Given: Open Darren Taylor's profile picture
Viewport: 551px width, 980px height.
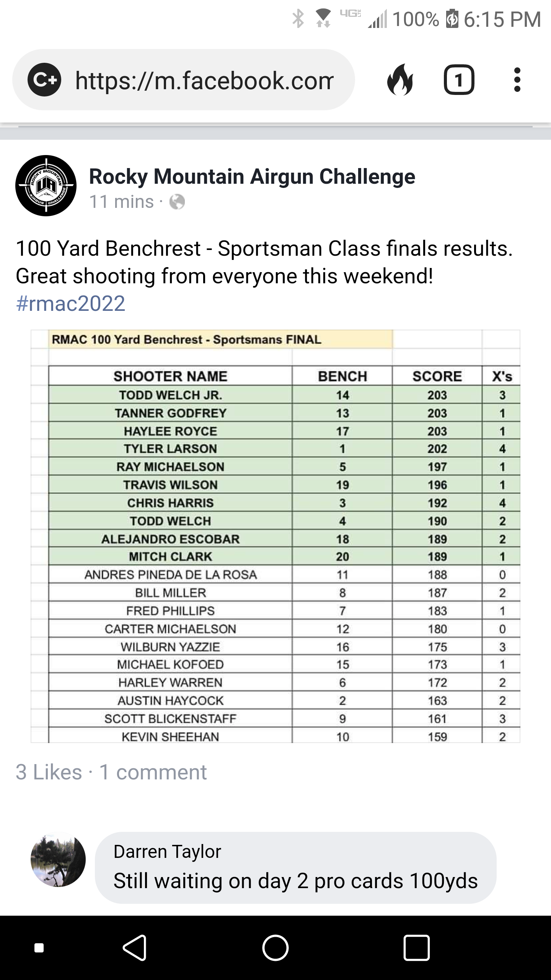Looking at the screenshot, I should click(58, 859).
